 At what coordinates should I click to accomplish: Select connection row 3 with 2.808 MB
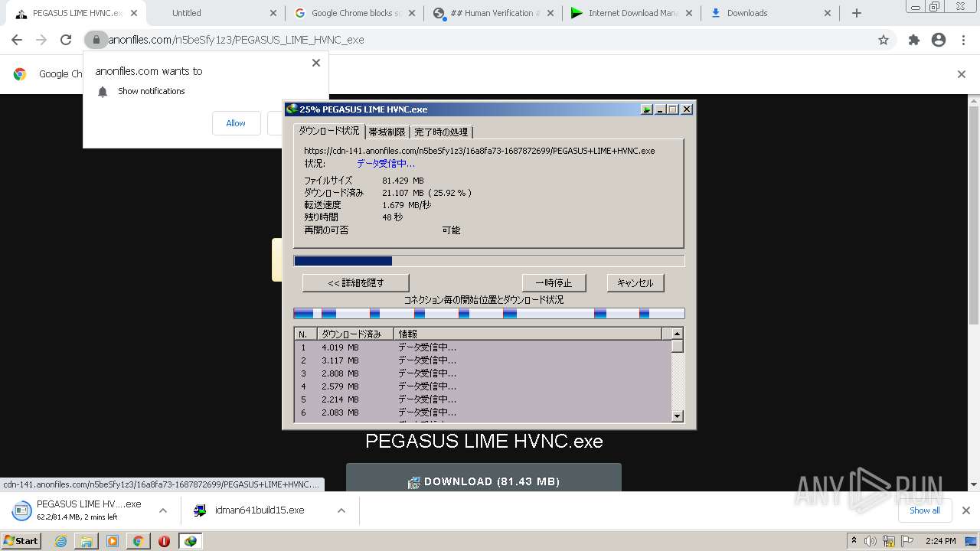tap(483, 373)
